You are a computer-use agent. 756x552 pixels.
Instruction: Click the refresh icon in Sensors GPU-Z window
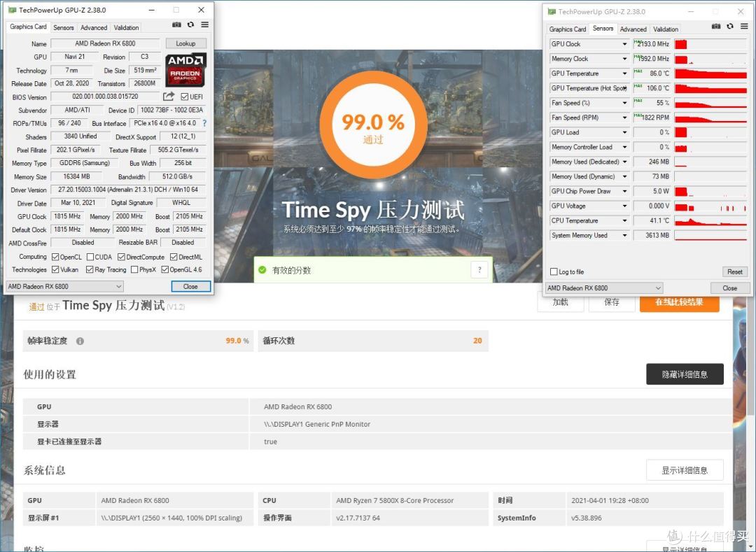click(730, 26)
